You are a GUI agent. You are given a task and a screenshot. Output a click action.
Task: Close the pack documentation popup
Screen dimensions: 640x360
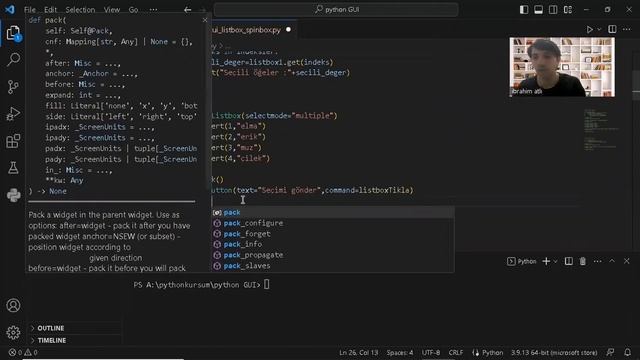tap(205, 20)
